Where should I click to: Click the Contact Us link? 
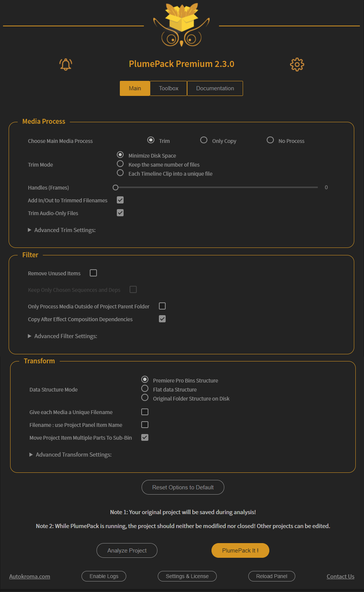point(340,576)
